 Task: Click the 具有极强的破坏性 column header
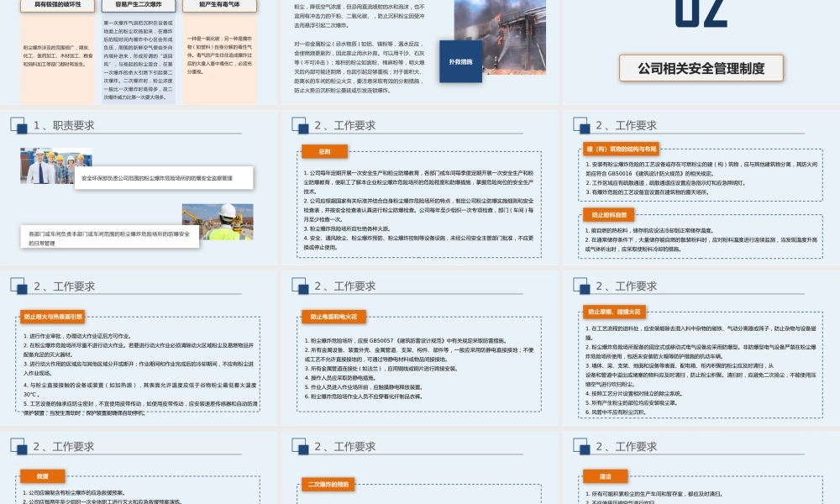pos(57,5)
